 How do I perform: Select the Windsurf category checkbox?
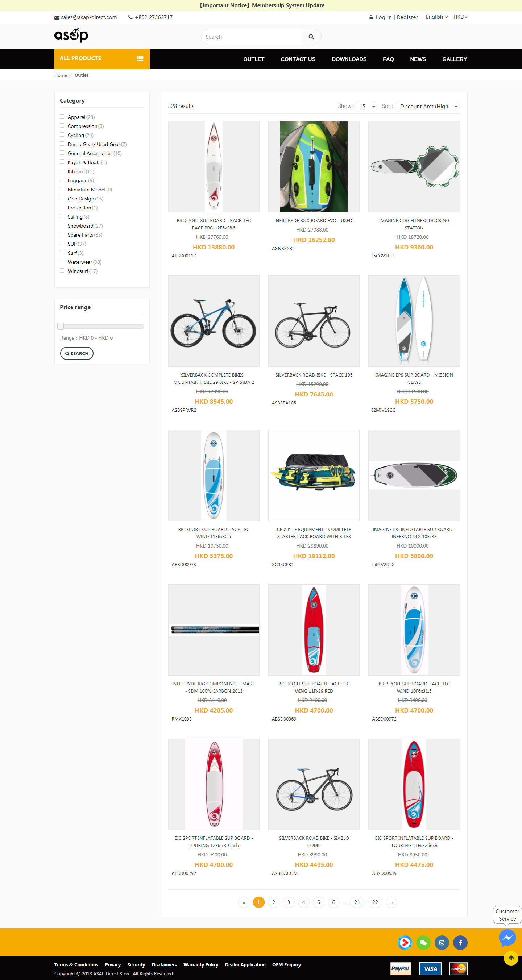(x=62, y=270)
